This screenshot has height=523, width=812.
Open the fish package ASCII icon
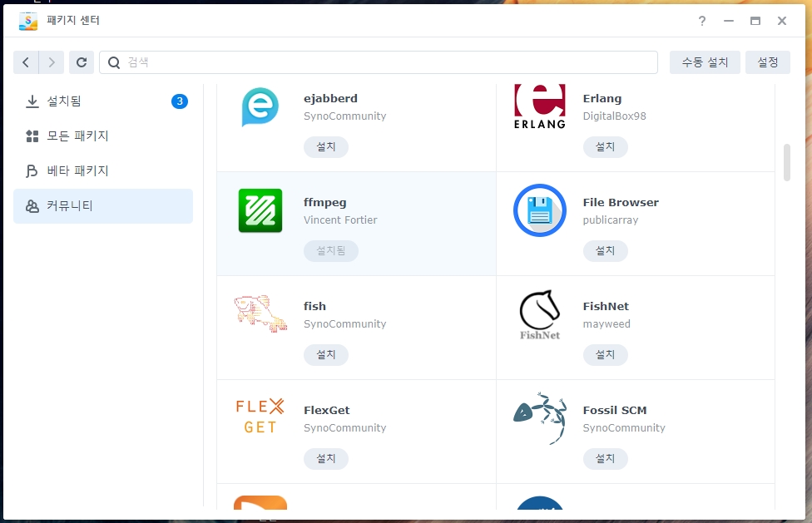point(260,313)
